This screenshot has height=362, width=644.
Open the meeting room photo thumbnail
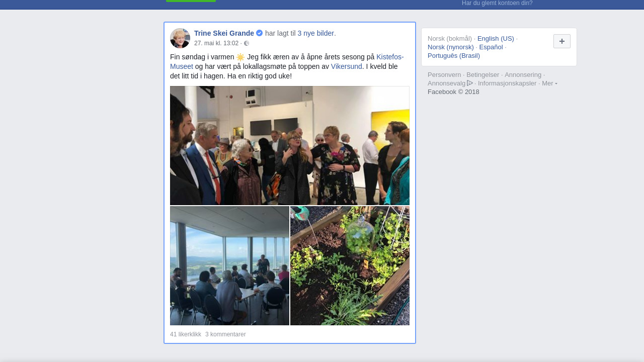pyautogui.click(x=229, y=265)
